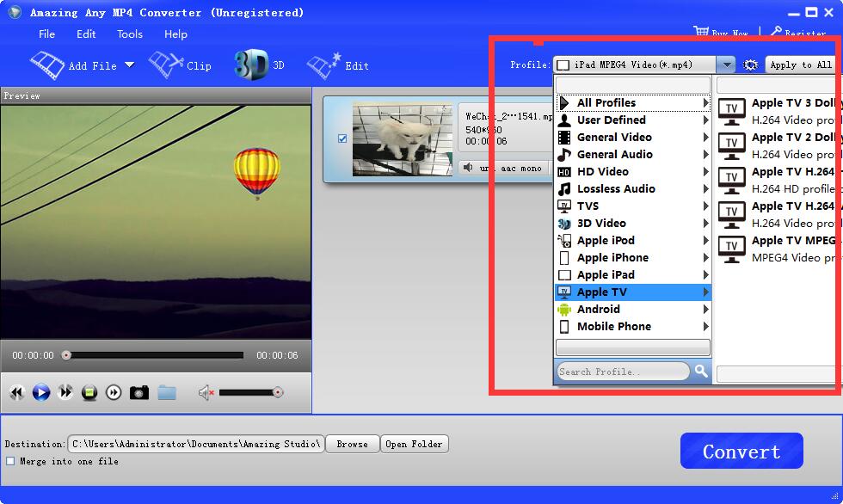
Task: Open the File menu
Action: click(46, 34)
